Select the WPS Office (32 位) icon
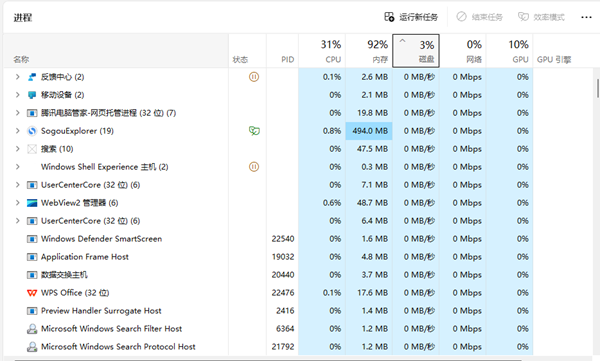 [x=32, y=293]
